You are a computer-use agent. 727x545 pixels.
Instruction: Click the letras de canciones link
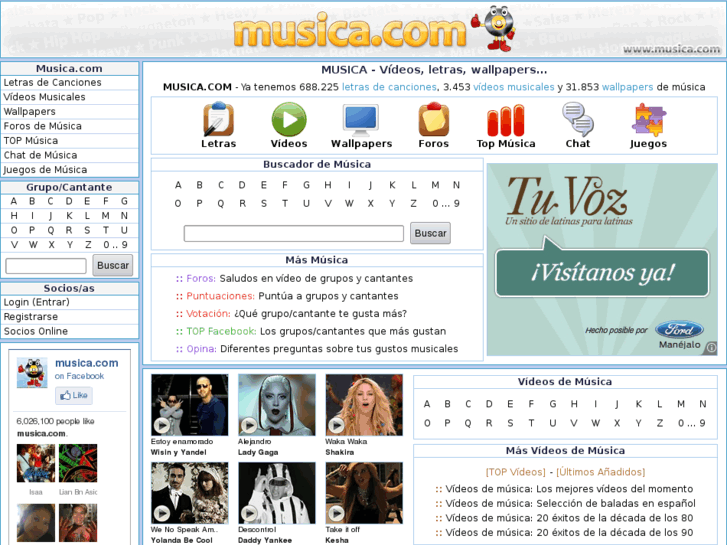click(389, 87)
